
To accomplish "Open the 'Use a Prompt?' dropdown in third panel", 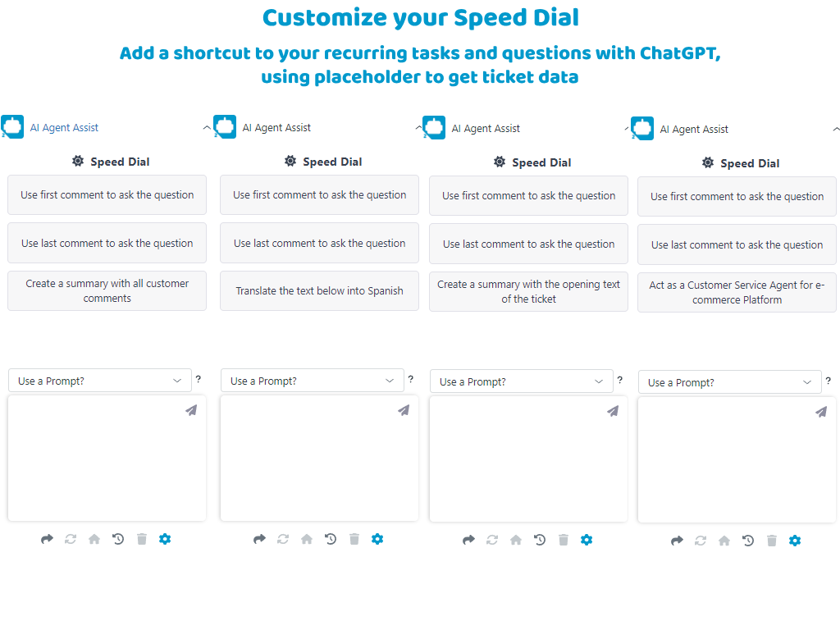I will click(x=521, y=381).
